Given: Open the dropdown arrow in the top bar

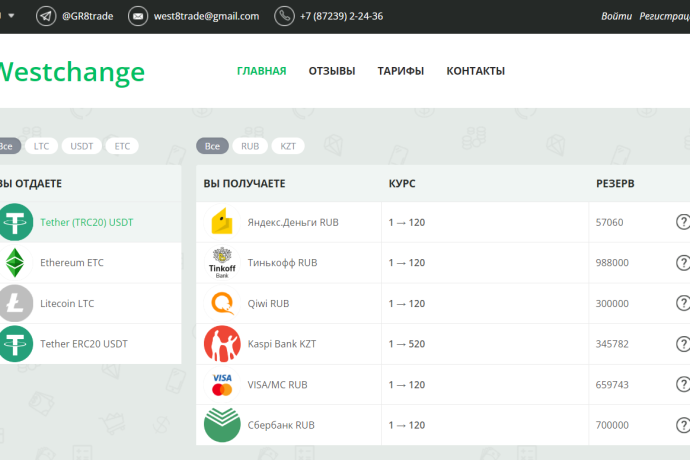Looking at the screenshot, I should click(x=11, y=16).
